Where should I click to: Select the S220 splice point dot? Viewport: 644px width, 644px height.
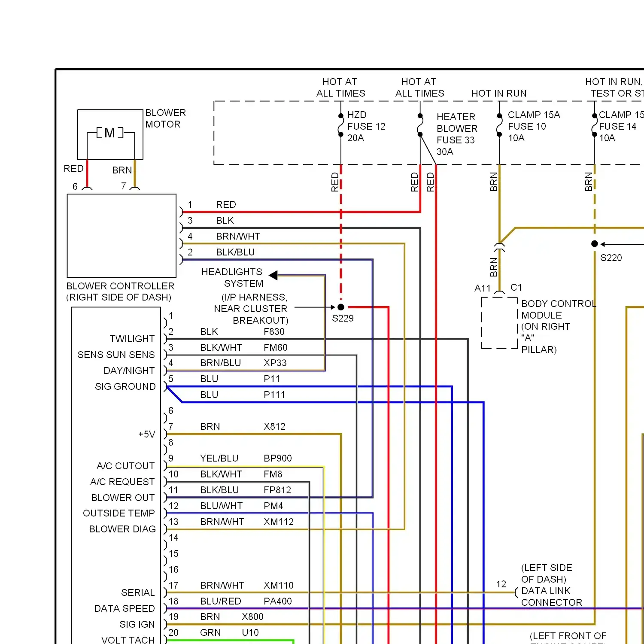coord(595,244)
